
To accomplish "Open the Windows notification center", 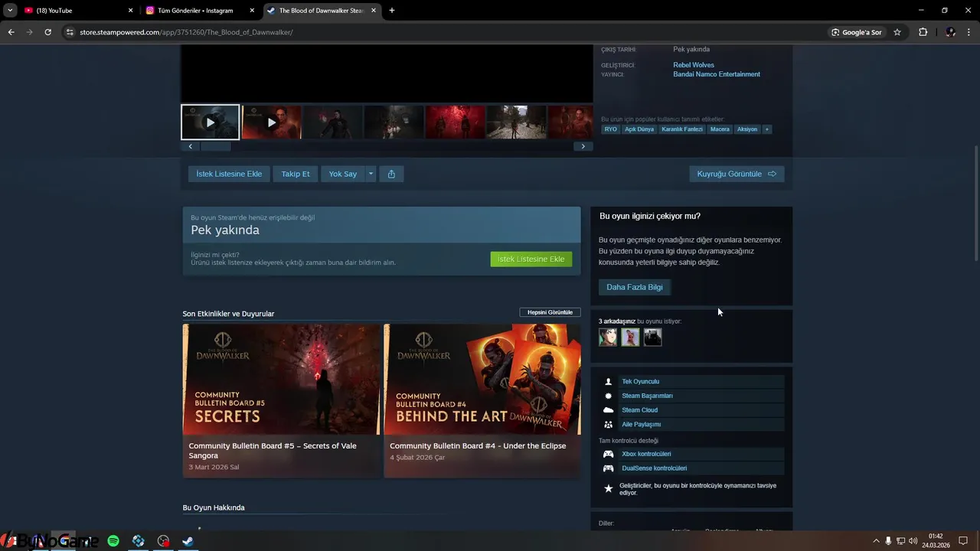I will [964, 541].
